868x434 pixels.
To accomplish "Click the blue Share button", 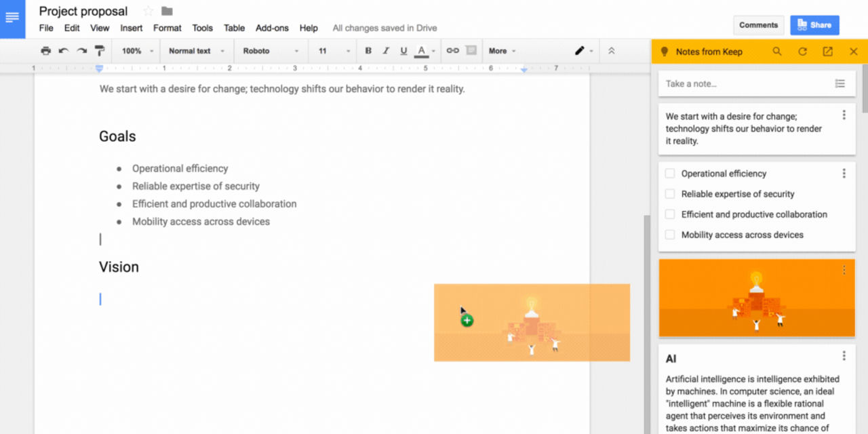I will [814, 24].
